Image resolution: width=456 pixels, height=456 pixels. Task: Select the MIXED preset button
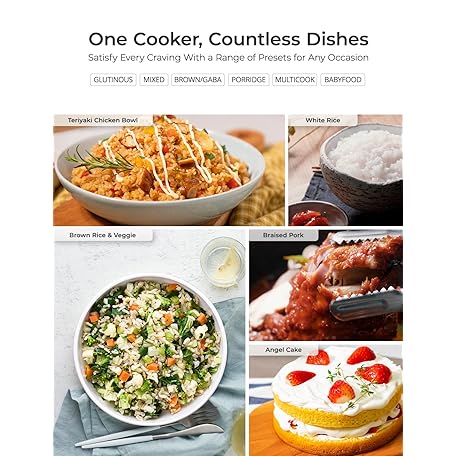154,80
